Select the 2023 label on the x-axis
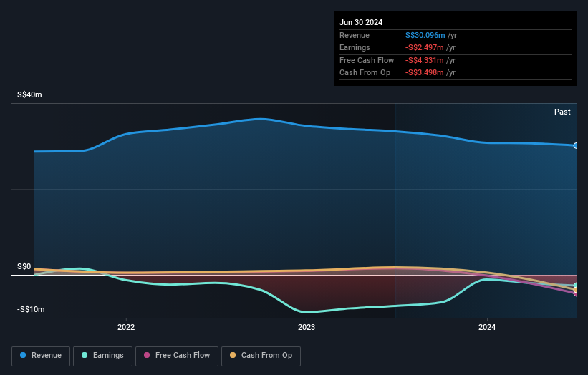 (307, 327)
